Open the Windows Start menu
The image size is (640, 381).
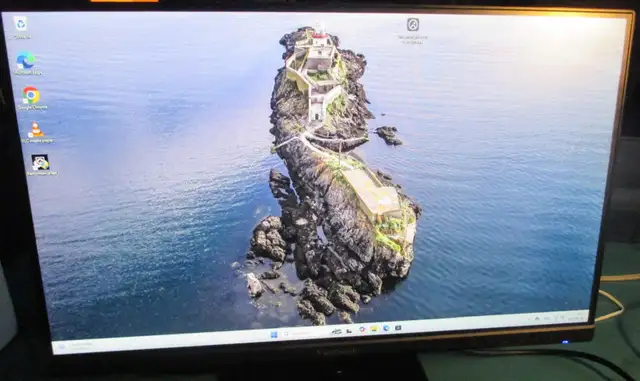pos(274,335)
